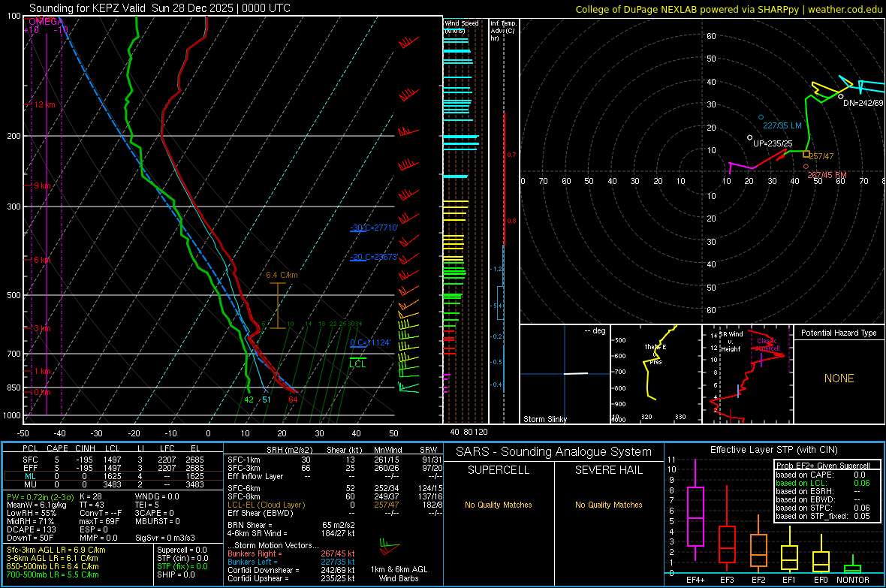Click the Prob EF2+ Given Supercell heading
This screenshot has width=886, height=588.
coord(823,466)
